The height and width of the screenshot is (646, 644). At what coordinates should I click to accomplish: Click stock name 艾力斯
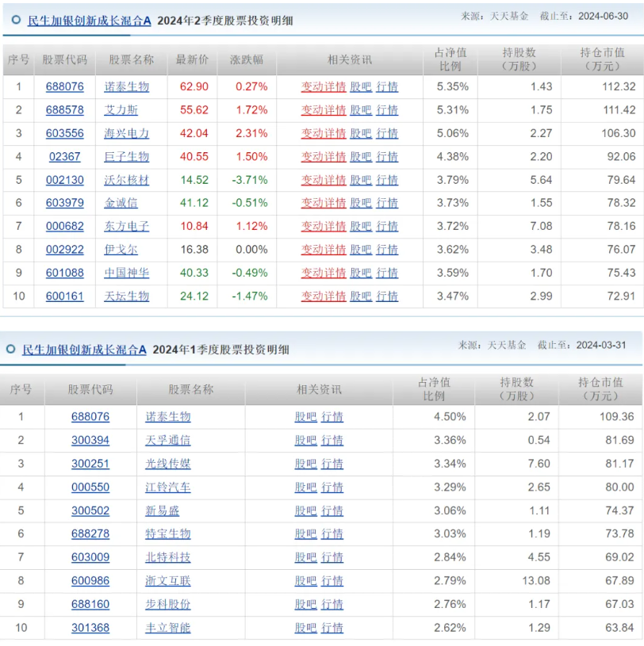click(121, 110)
